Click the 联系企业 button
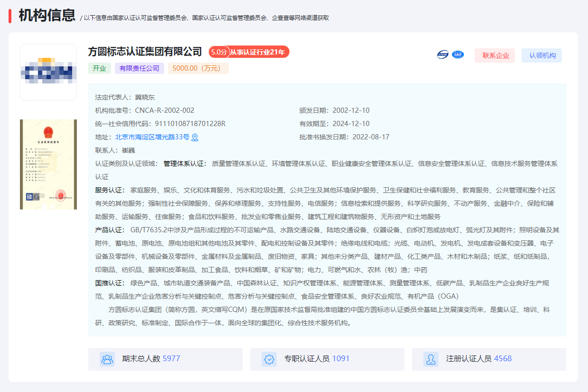 click(495, 55)
